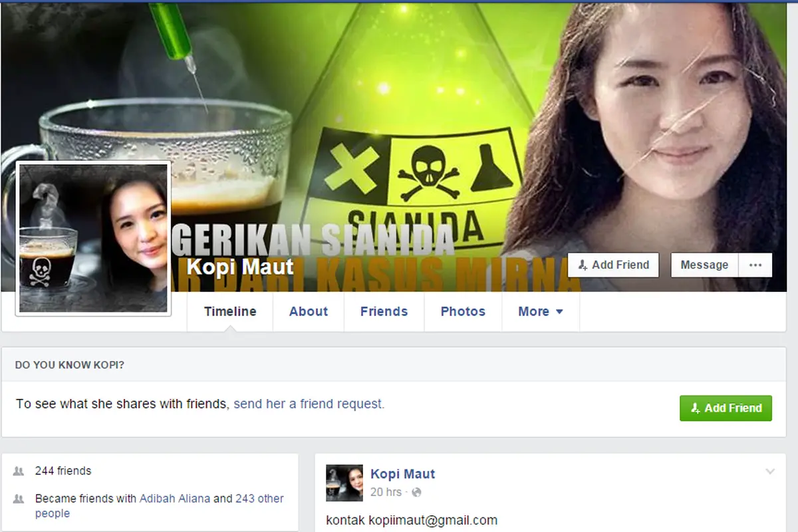798x532 pixels.
Task: Expand the More dropdown menu
Action: click(541, 311)
